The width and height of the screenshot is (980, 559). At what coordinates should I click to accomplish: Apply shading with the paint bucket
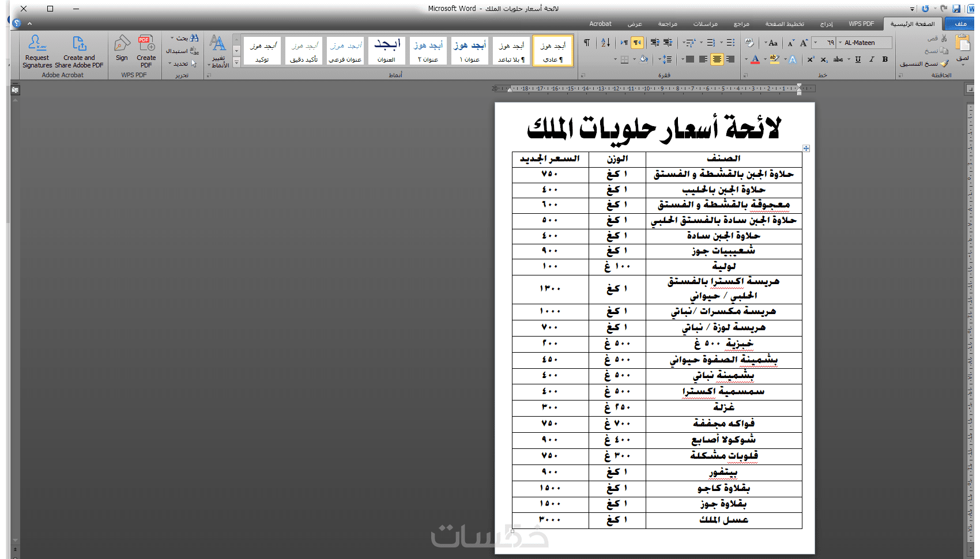(x=643, y=59)
